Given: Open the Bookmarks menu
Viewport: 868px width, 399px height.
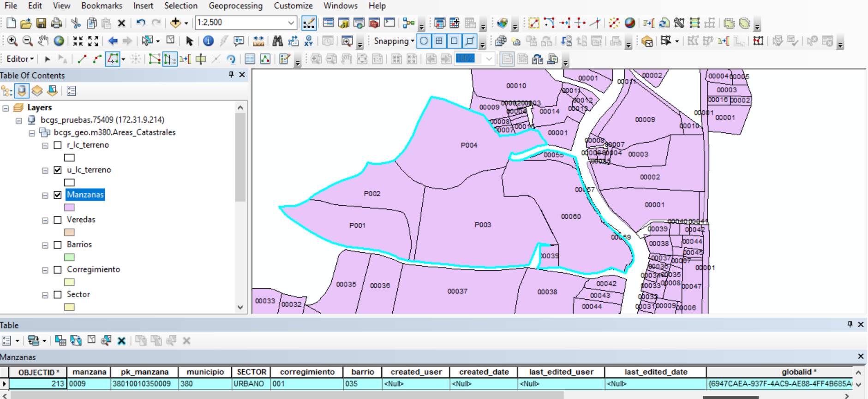Looking at the screenshot, I should point(102,6).
